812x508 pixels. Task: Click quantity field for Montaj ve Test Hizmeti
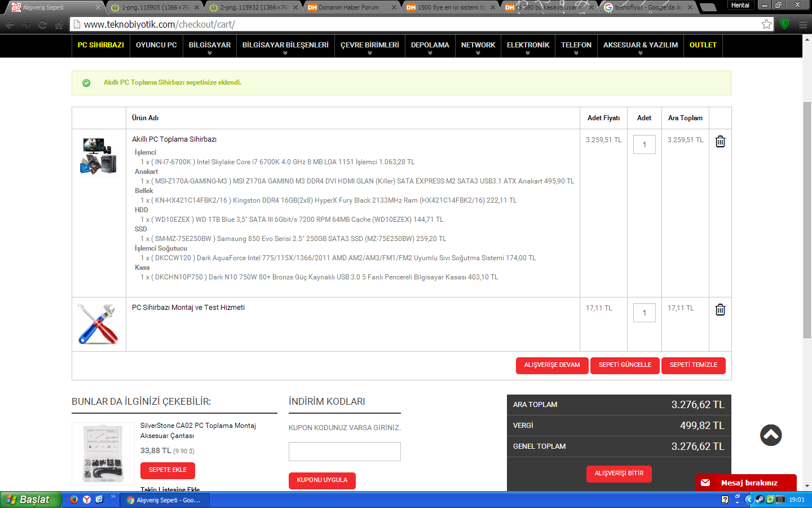pos(645,313)
